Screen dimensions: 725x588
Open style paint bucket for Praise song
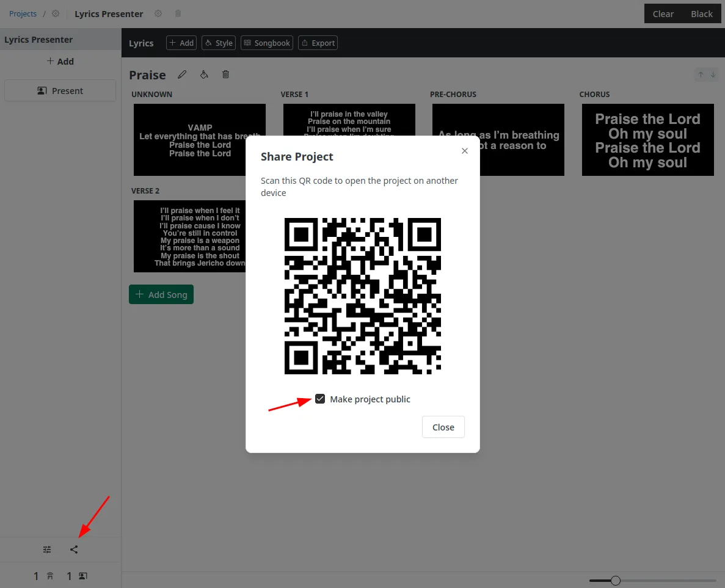[204, 74]
